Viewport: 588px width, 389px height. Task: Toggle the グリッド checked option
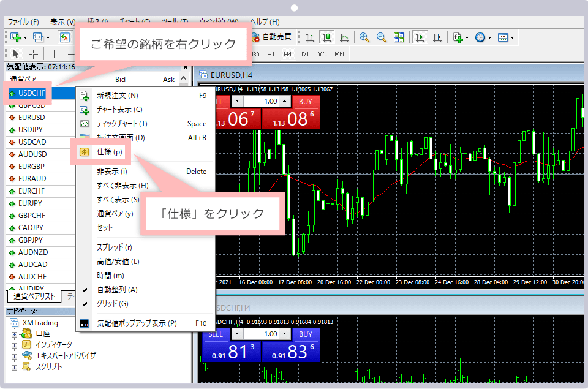click(x=112, y=303)
